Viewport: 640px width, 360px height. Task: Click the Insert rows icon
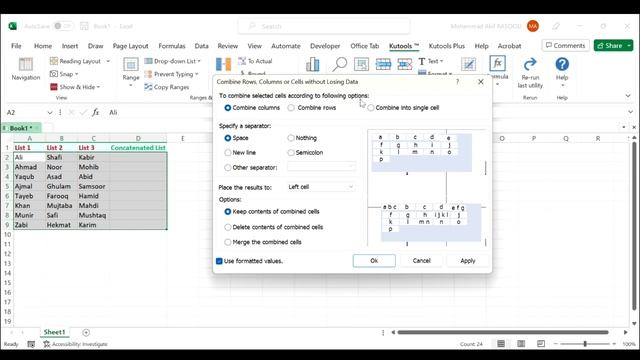click(x=383, y=64)
